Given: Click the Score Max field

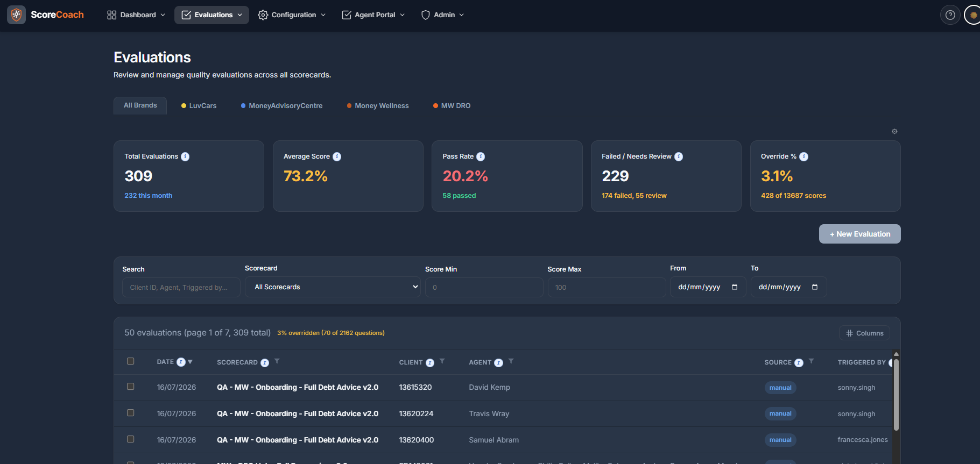Looking at the screenshot, I should coord(607,288).
